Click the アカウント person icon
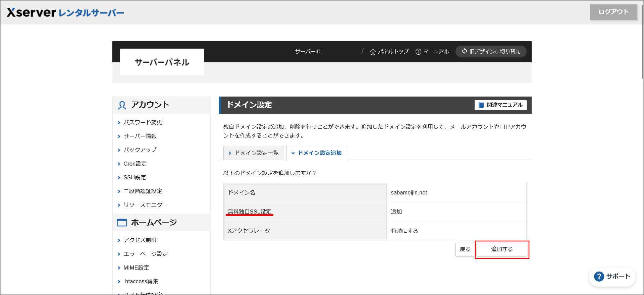The height and width of the screenshot is (295, 644). (122, 105)
